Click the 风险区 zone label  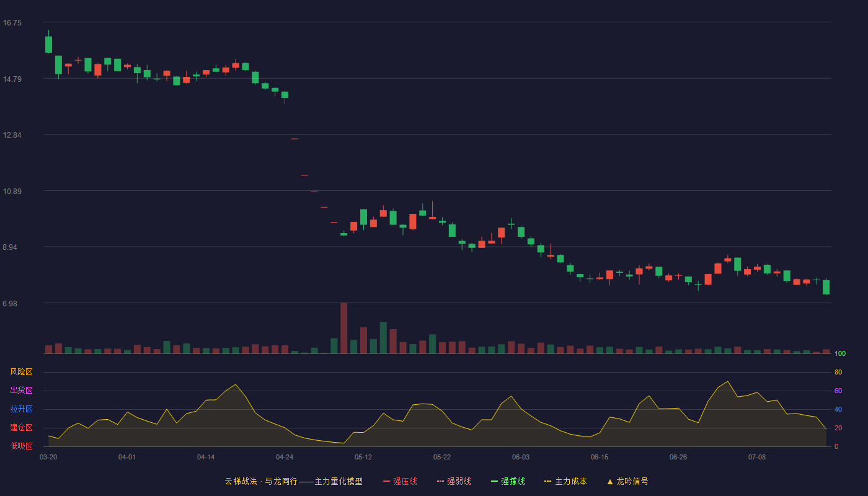tap(21, 372)
